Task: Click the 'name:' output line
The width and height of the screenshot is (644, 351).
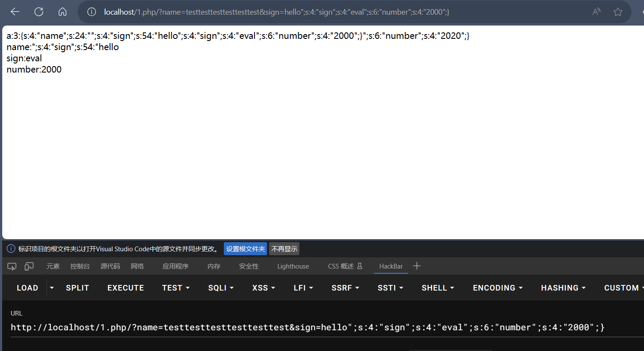Action: pos(63,47)
